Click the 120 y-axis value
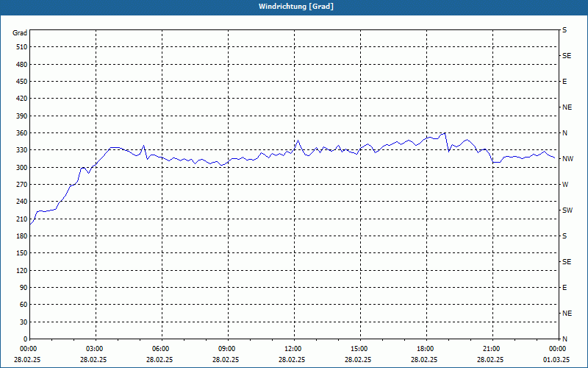This screenshot has width=588, height=368. coord(22,271)
